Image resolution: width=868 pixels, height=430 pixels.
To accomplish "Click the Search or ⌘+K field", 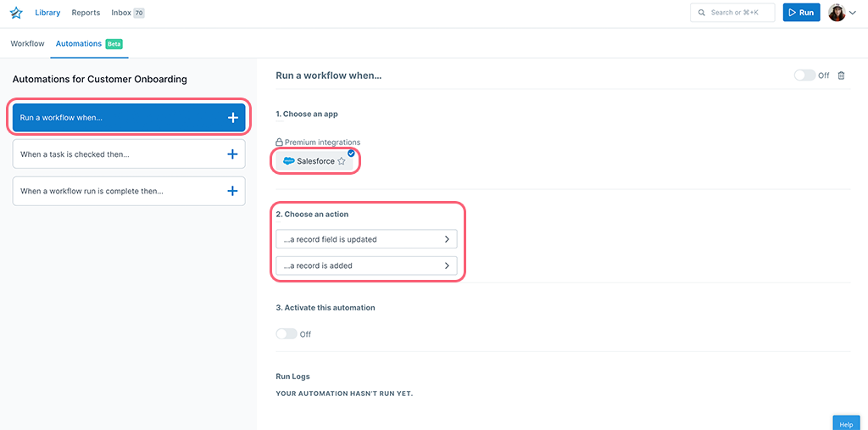I will (732, 12).
